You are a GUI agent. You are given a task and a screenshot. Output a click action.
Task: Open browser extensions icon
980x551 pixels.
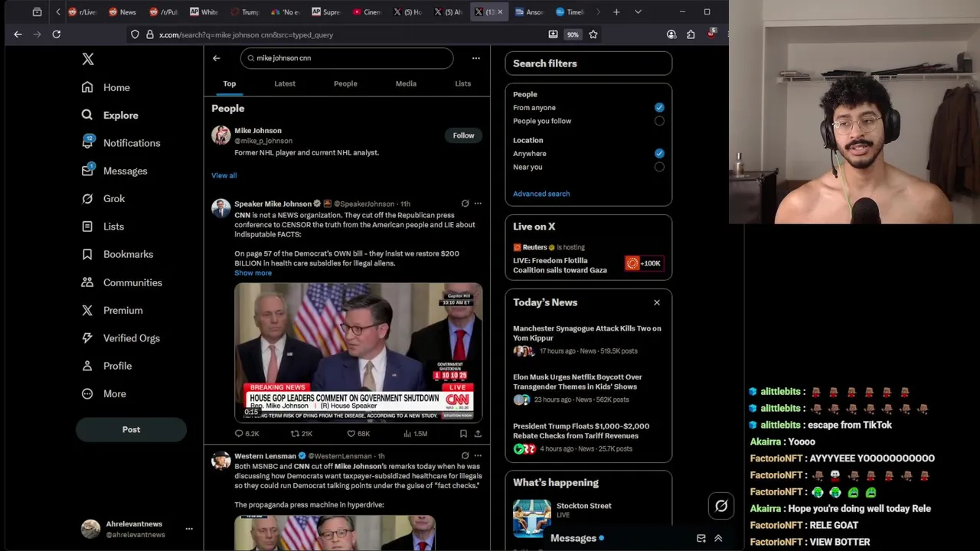point(691,34)
